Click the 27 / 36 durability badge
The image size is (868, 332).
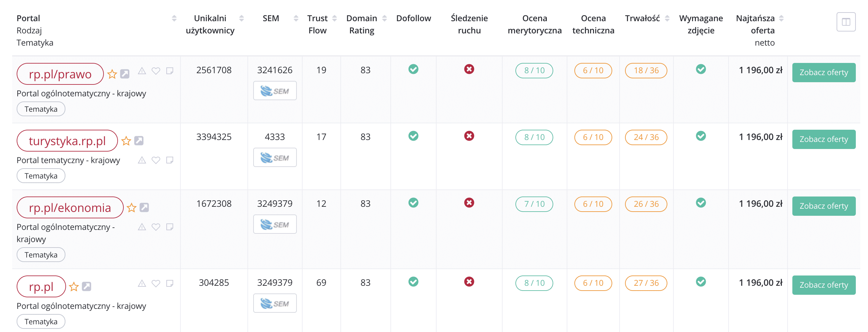646,283
